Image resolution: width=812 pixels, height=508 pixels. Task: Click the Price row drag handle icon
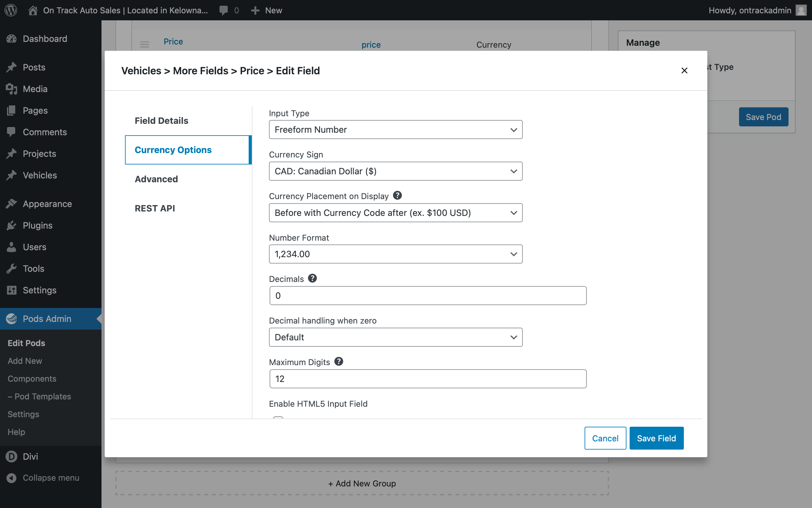pos(145,44)
